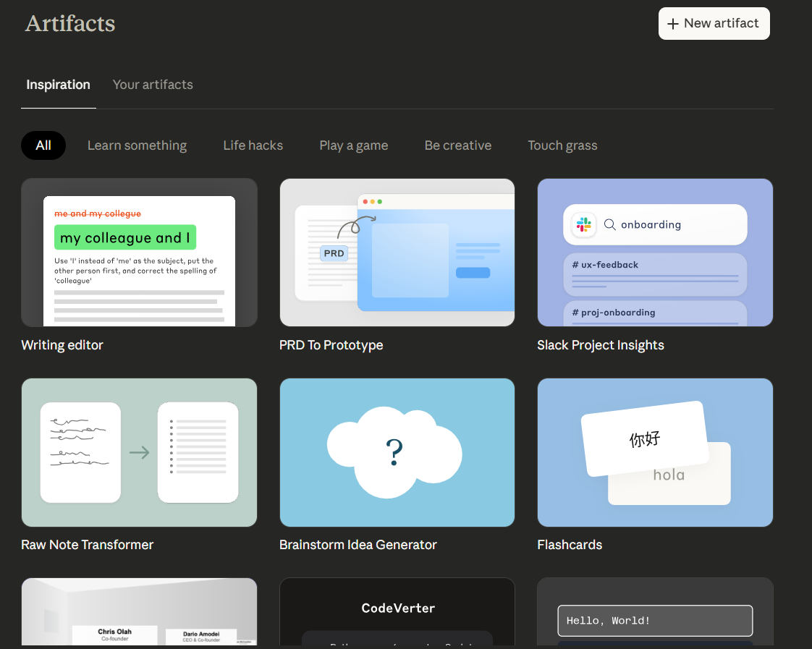Filter by Learn something category

pyautogui.click(x=138, y=145)
